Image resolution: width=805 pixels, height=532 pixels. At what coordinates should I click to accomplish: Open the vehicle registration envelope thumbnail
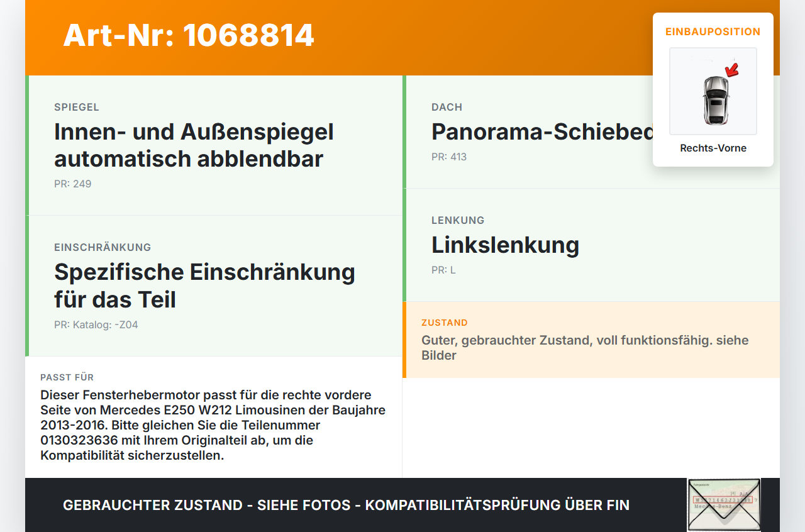tap(724, 505)
